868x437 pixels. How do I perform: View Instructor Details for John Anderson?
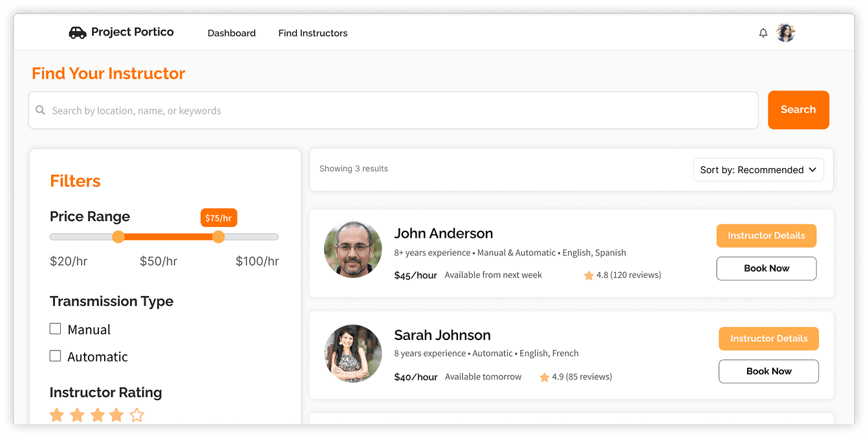pyautogui.click(x=766, y=236)
